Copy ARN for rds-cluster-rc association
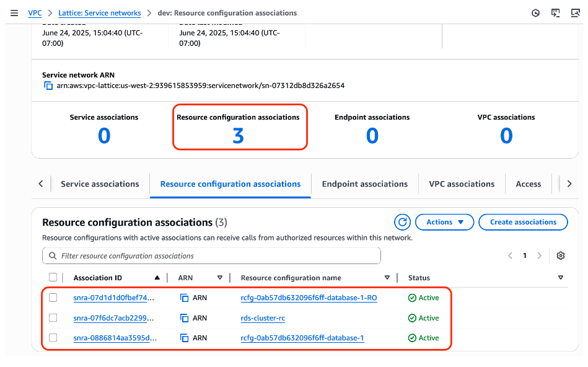Image resolution: width=588 pixels, height=367 pixels. pyautogui.click(x=184, y=318)
